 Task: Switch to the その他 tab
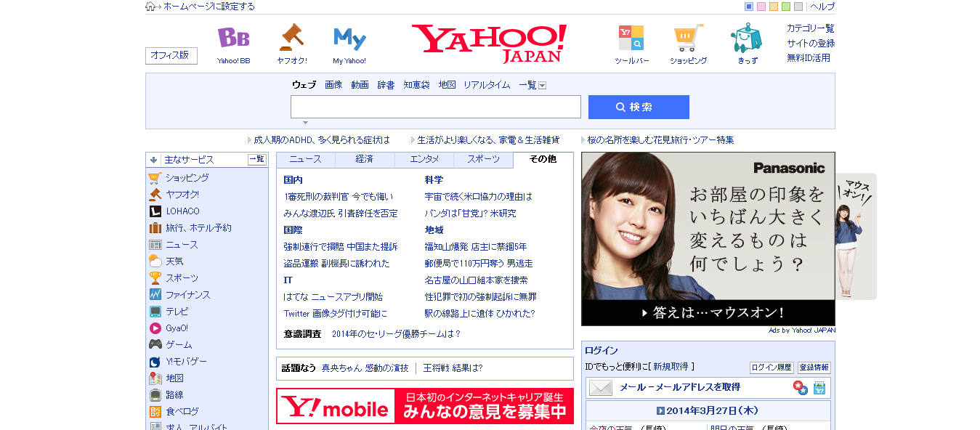click(543, 160)
